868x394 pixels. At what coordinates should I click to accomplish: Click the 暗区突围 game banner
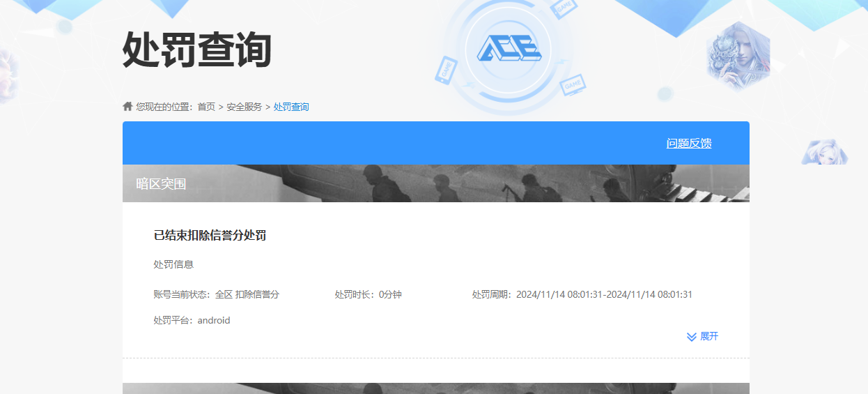pyautogui.click(x=436, y=183)
